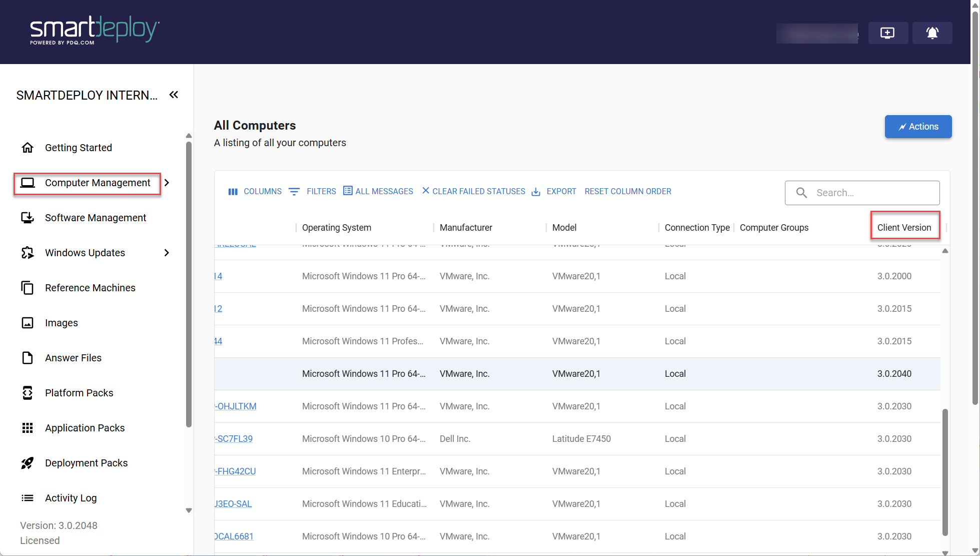
Task: Collapse sidebar with double-chevron icon
Action: tap(174, 95)
